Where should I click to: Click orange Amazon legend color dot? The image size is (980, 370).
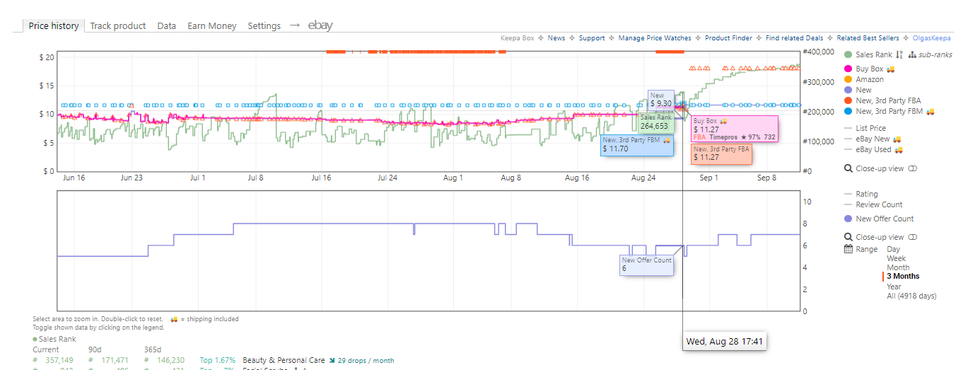848,79
